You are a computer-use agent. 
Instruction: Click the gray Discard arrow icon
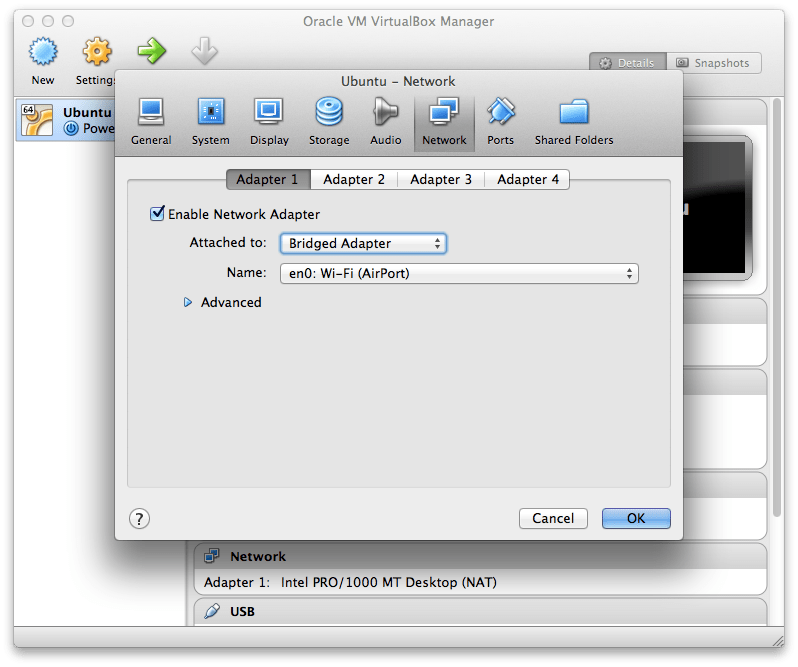tap(205, 51)
